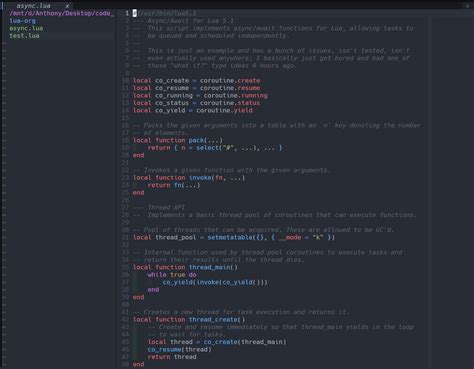
Task: Click the 'Creates a new thread' comment line
Action: coord(241,312)
